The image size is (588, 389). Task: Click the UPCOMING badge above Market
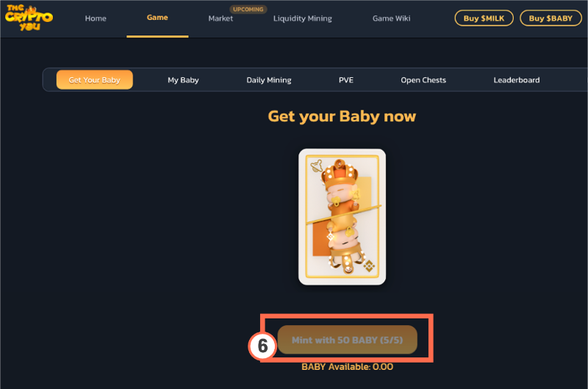(248, 9)
